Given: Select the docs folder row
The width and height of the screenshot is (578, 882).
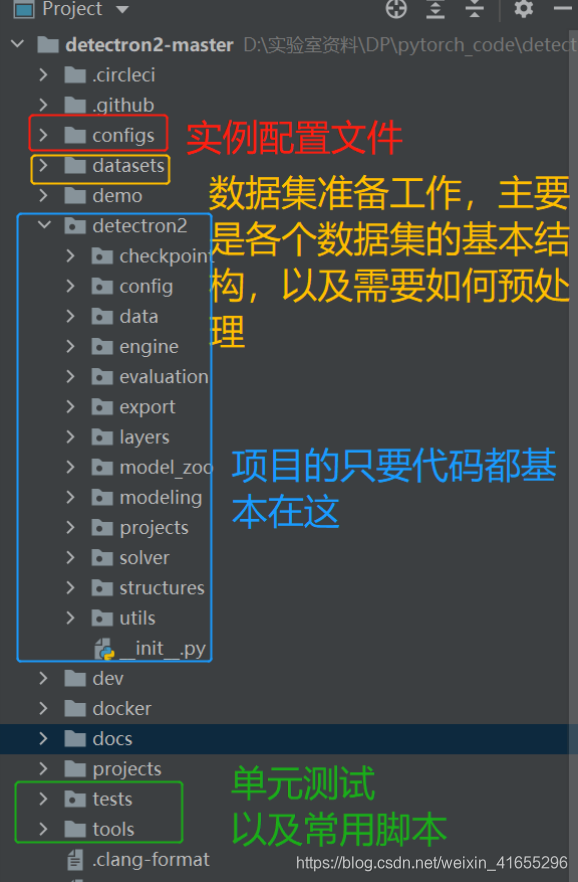Looking at the screenshot, I should [289, 739].
